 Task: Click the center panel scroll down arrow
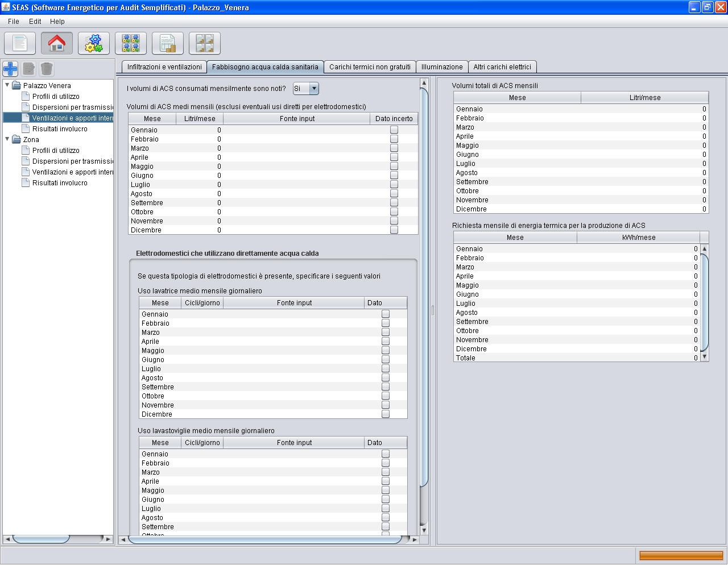424,530
